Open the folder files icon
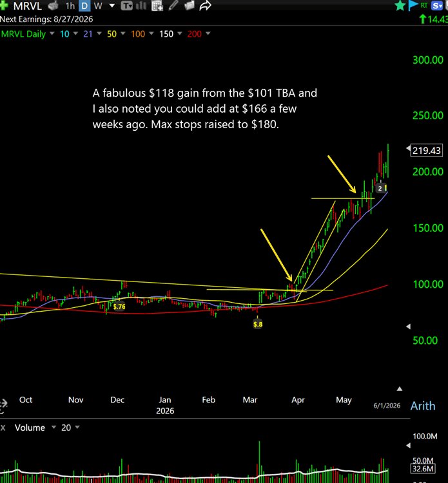Image resolution: width=448 pixels, height=483 pixels. coord(189,5)
